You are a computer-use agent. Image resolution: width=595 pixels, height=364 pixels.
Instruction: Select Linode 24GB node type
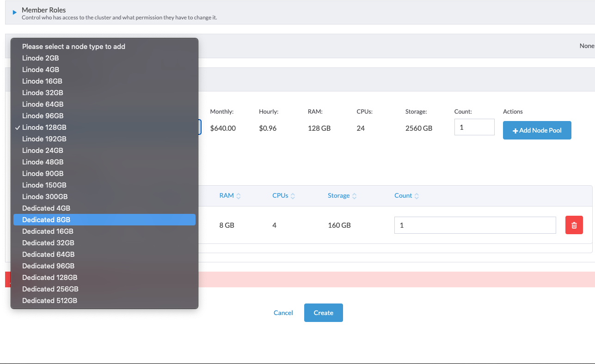(x=104, y=150)
